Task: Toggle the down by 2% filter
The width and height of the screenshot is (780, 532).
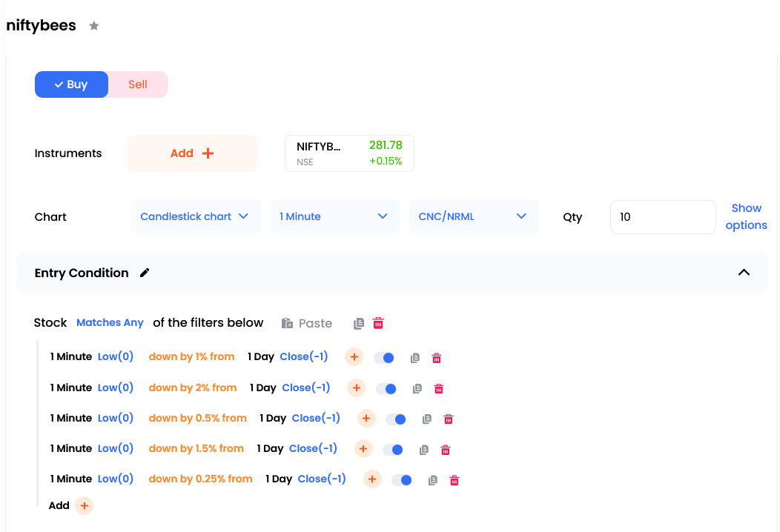Action: pos(386,389)
